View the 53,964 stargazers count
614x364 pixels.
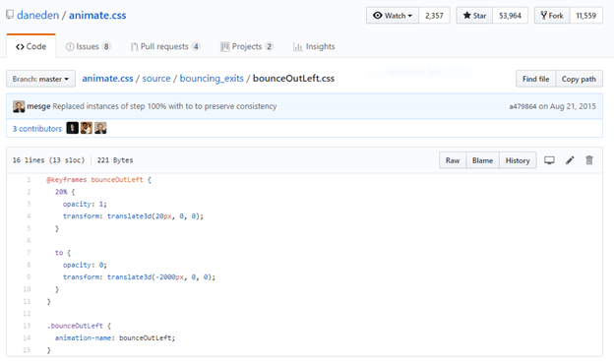[x=510, y=16]
